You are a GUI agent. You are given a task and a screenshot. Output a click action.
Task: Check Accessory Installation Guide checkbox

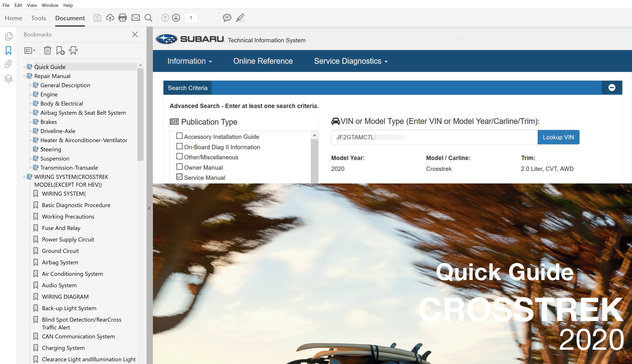click(x=179, y=136)
